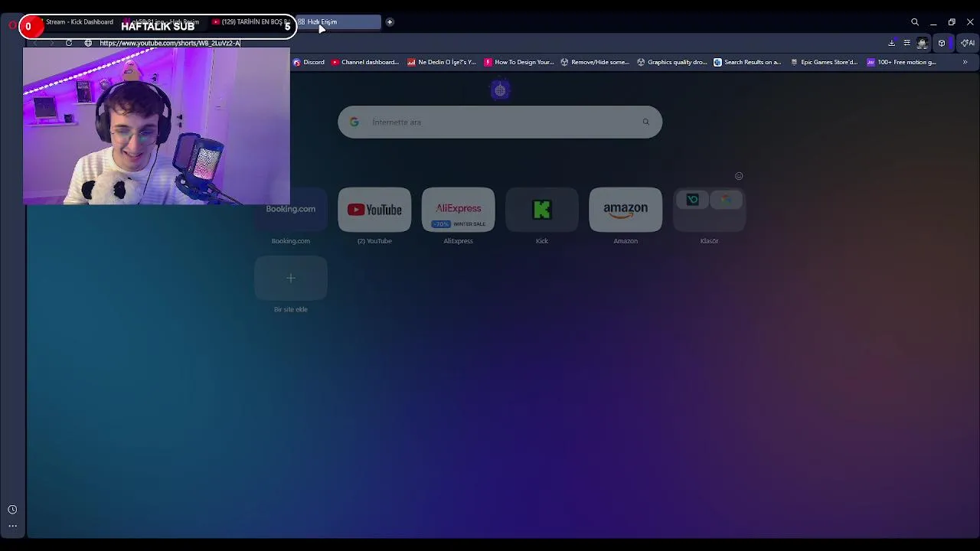Image resolution: width=980 pixels, height=551 pixels.
Task: Open the How To Design Your bookmark
Action: pos(519,62)
